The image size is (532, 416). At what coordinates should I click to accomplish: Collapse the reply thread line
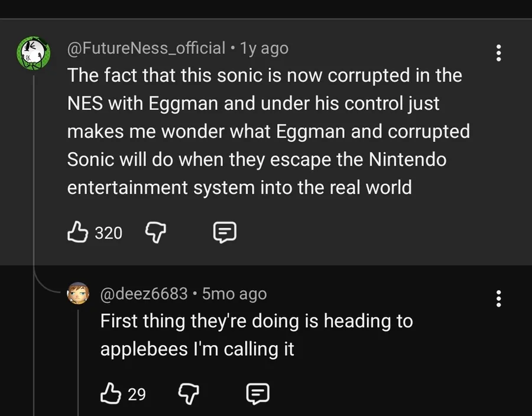point(34,177)
